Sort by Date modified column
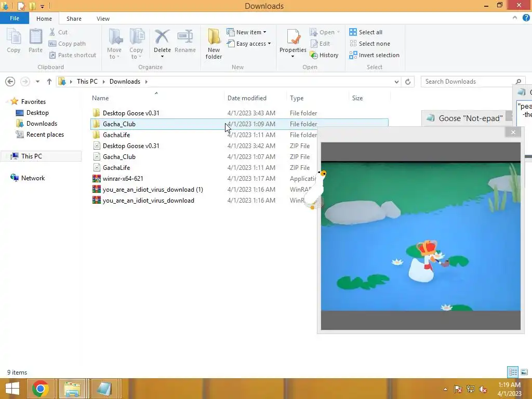Image resolution: width=532 pixels, height=399 pixels. pyautogui.click(x=247, y=98)
